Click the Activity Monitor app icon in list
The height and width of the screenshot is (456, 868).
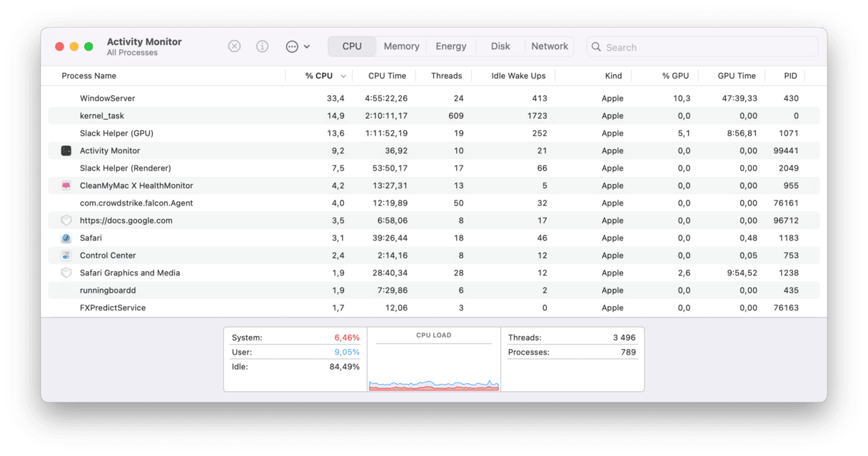[66, 151]
